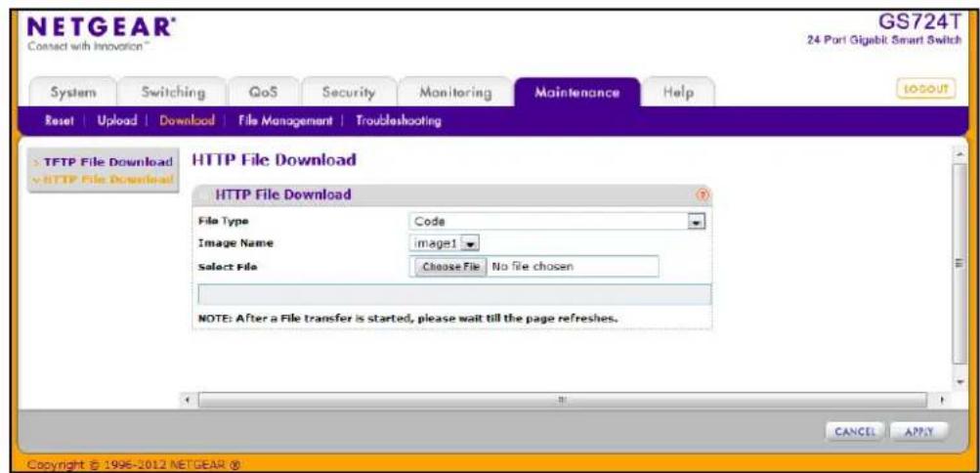Open File Management submenu
980x473 pixels.
coord(285,121)
